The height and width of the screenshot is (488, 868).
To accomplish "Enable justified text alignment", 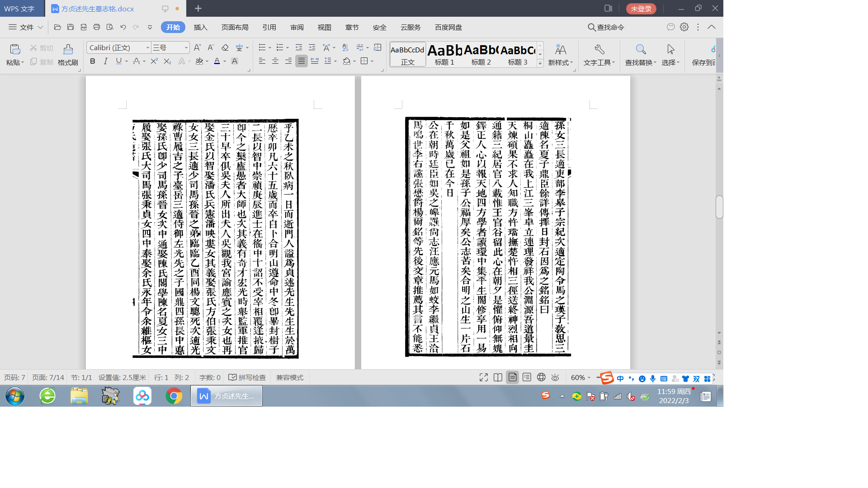I will 302,61.
